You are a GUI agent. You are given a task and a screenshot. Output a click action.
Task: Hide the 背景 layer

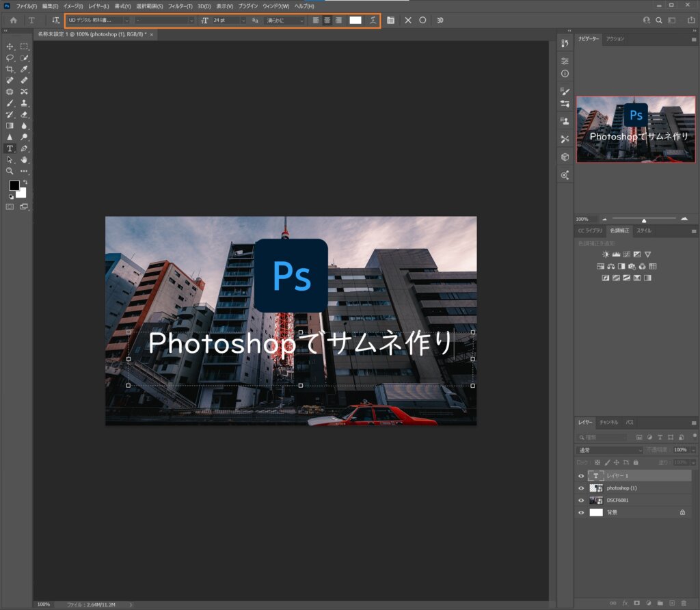point(581,513)
